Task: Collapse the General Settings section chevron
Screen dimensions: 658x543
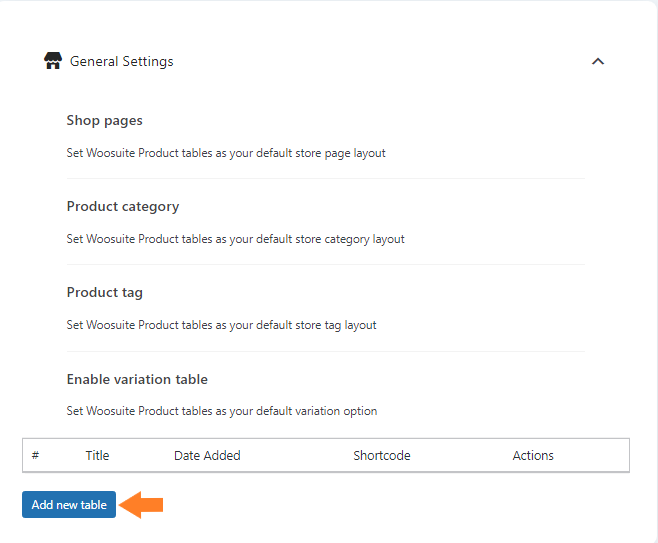Action: pyautogui.click(x=598, y=62)
